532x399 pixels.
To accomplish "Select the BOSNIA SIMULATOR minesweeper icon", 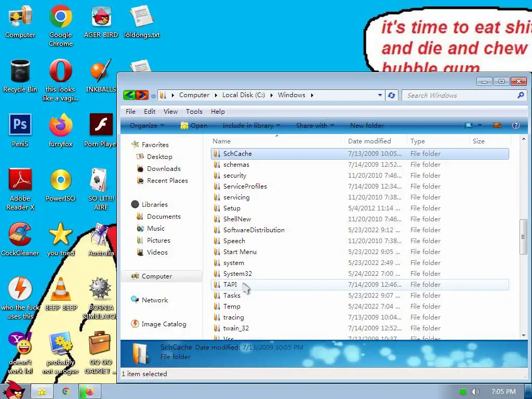I will pos(100,298).
